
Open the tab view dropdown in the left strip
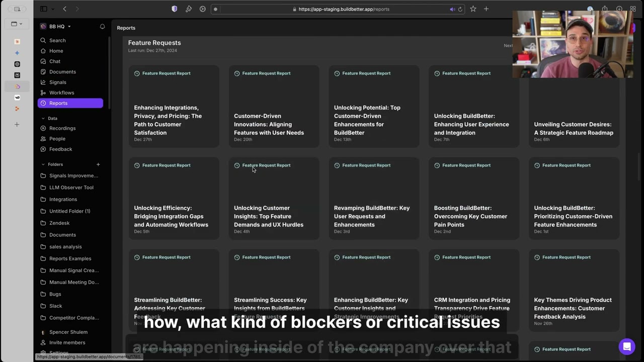(x=17, y=24)
